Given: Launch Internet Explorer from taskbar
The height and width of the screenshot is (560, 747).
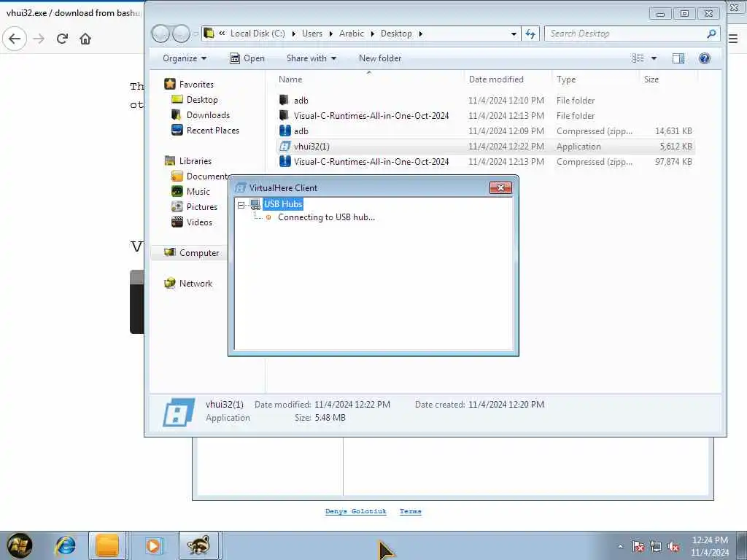Looking at the screenshot, I should [x=65, y=545].
